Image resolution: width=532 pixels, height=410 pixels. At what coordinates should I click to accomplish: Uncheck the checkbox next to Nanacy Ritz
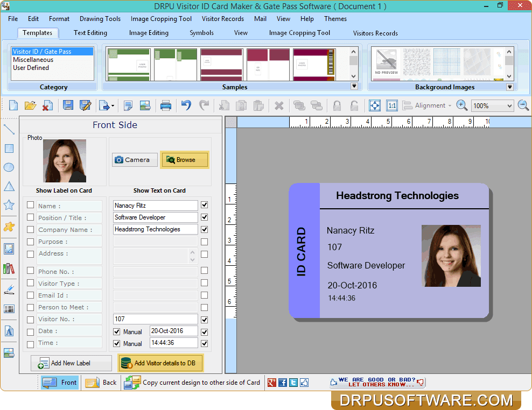203,205
